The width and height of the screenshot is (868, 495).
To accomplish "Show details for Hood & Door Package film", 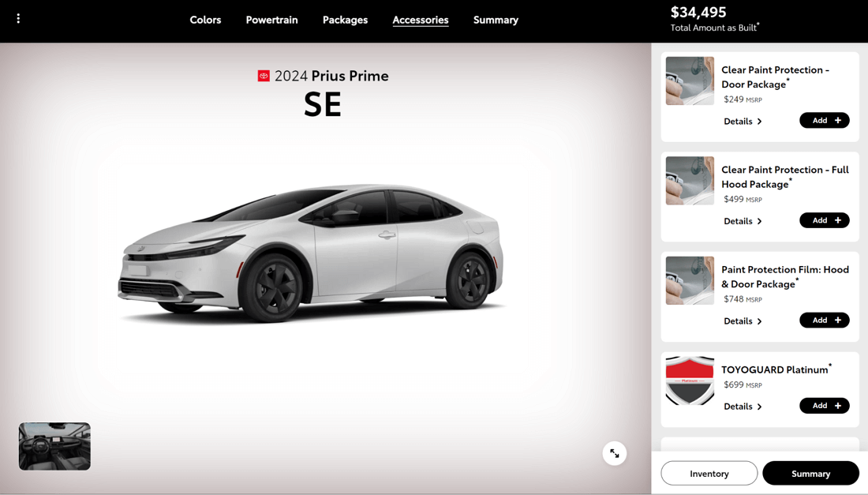I will [743, 321].
